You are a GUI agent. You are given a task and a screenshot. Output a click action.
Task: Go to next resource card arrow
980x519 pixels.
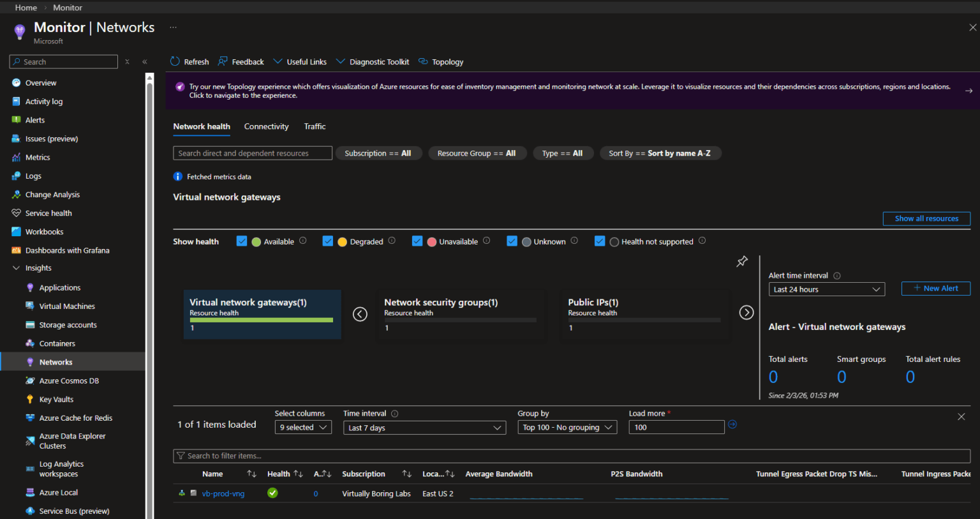(746, 313)
